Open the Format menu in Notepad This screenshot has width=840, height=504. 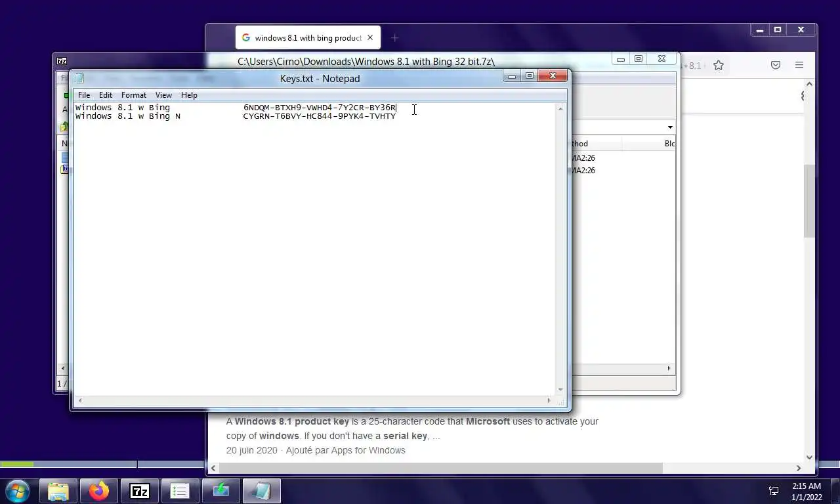point(134,95)
